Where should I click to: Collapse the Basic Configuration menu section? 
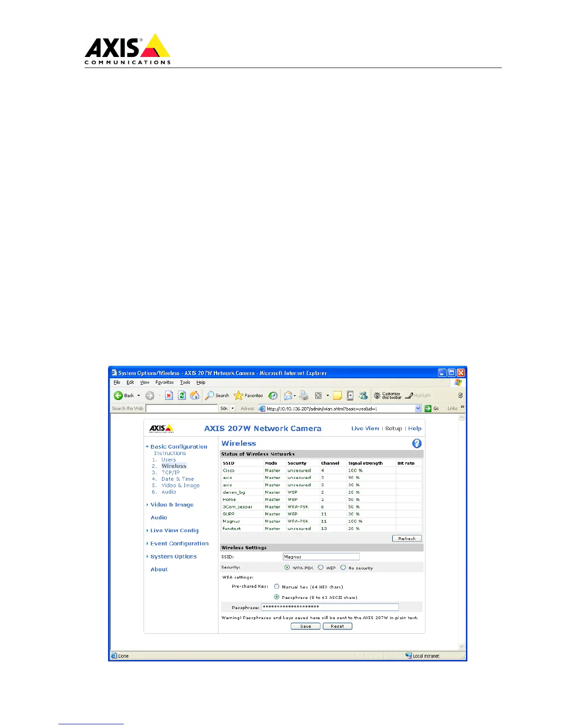click(147, 446)
